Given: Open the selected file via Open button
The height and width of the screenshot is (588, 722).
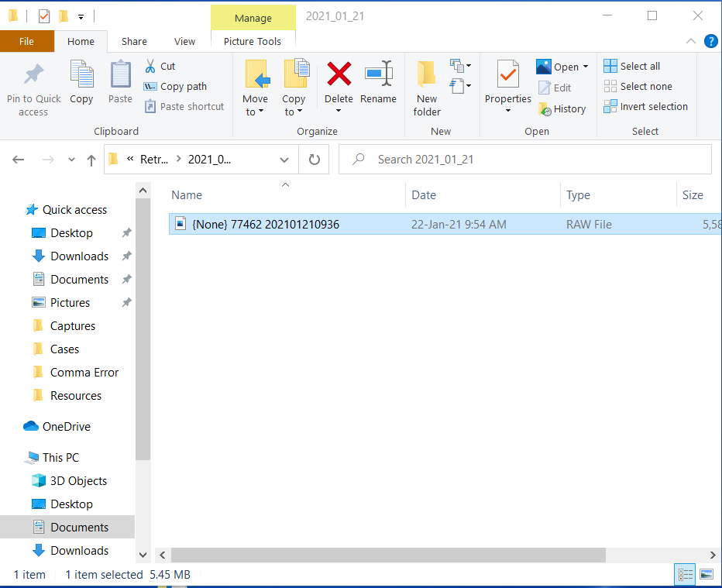Looking at the screenshot, I should tap(557, 67).
